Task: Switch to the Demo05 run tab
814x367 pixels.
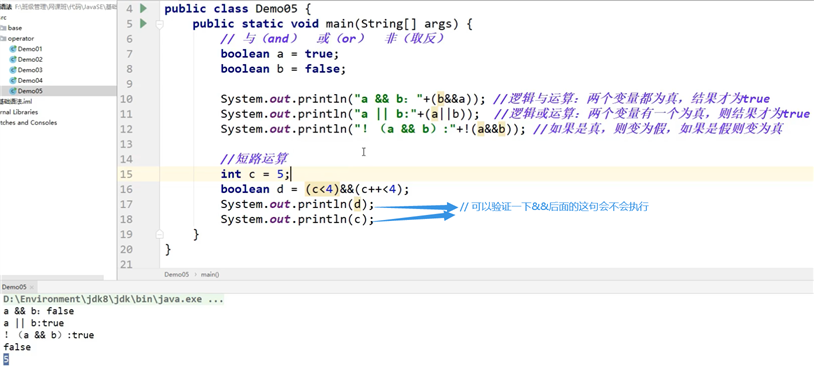Action: (14, 287)
